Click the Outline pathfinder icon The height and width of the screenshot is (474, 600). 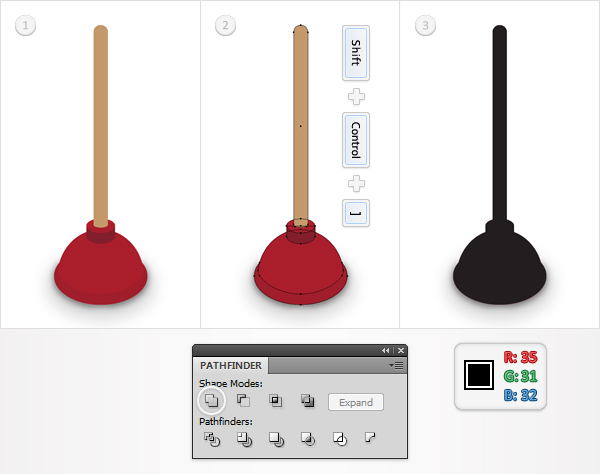(340, 439)
